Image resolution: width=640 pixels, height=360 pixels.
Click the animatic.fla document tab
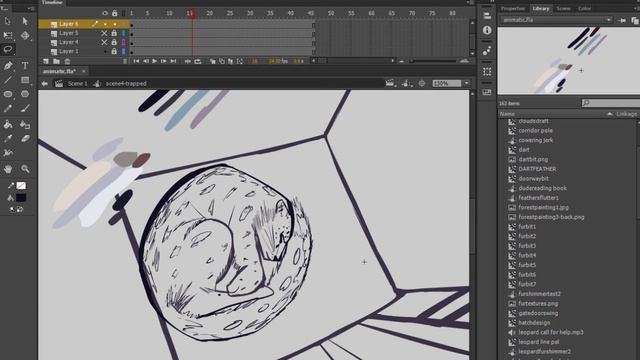point(59,71)
